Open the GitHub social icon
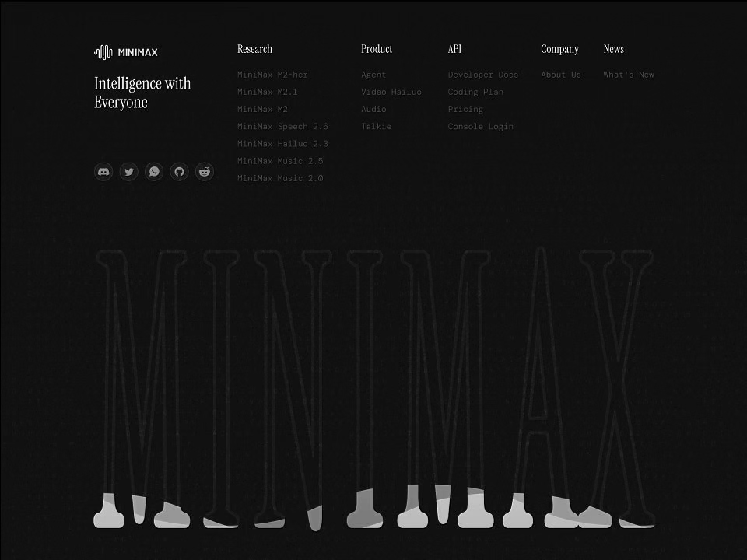Screen dimensions: 747x560 point(179,171)
